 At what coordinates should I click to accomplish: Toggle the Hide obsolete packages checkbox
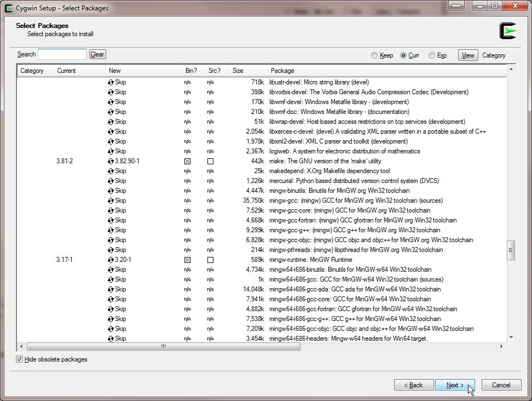pos(19,359)
